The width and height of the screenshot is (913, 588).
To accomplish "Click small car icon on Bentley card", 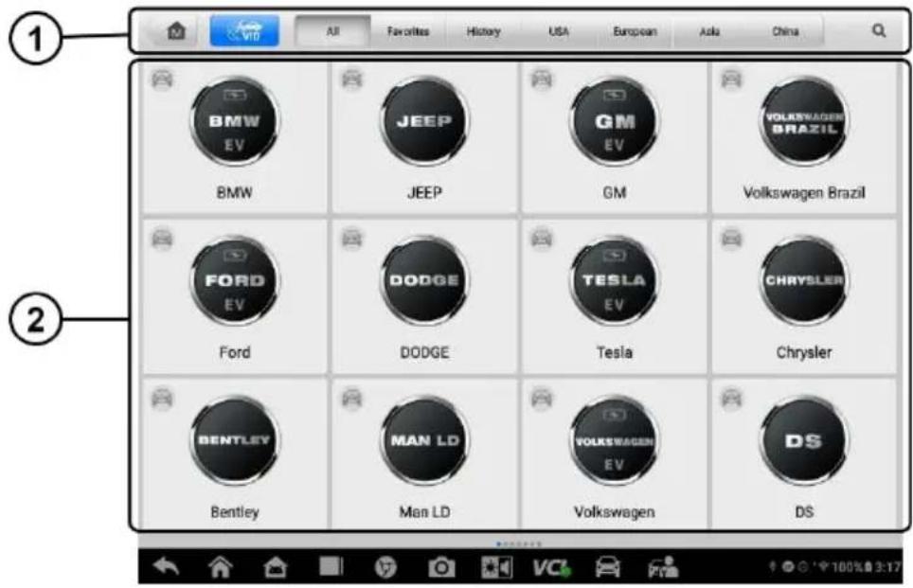I will (x=163, y=399).
